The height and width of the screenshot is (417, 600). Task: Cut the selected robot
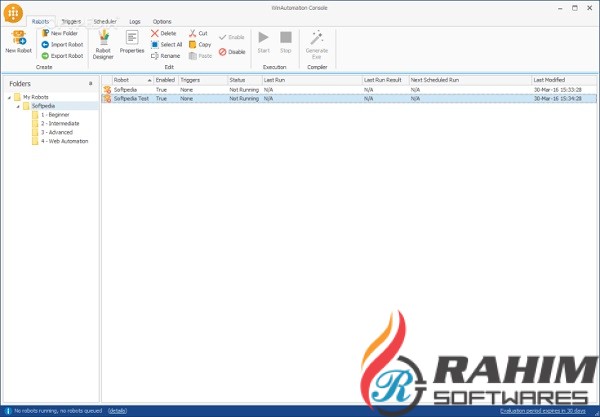click(x=198, y=33)
